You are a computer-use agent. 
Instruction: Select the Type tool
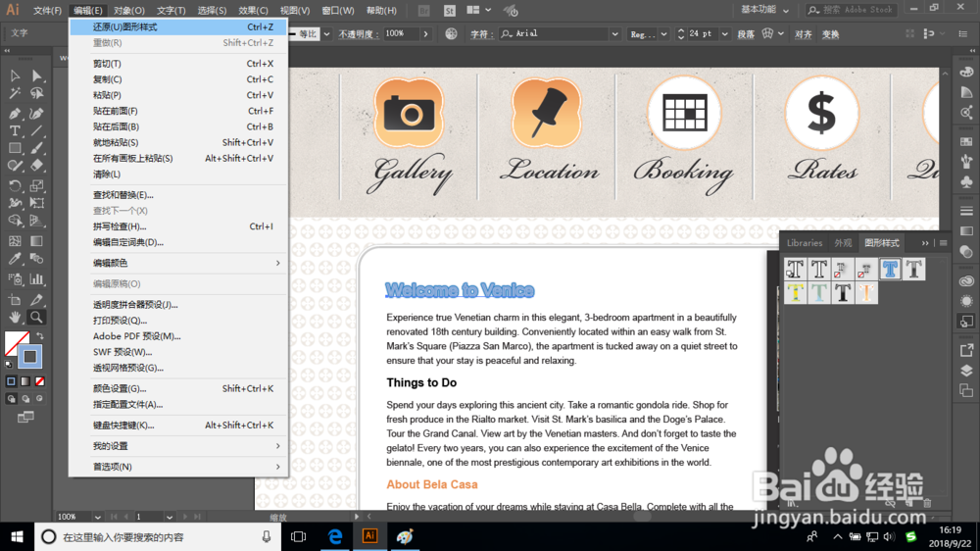tap(15, 130)
